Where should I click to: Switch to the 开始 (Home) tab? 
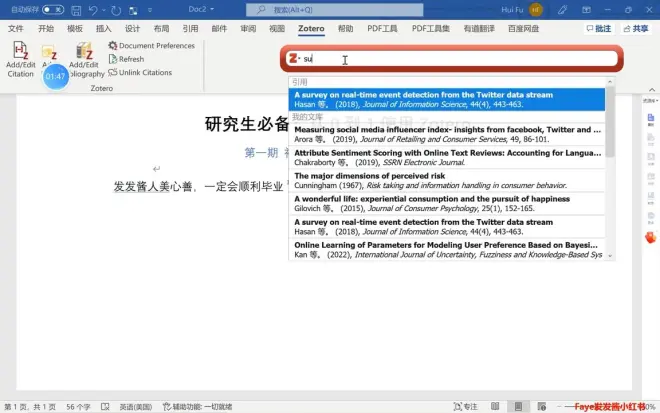[x=46, y=29]
